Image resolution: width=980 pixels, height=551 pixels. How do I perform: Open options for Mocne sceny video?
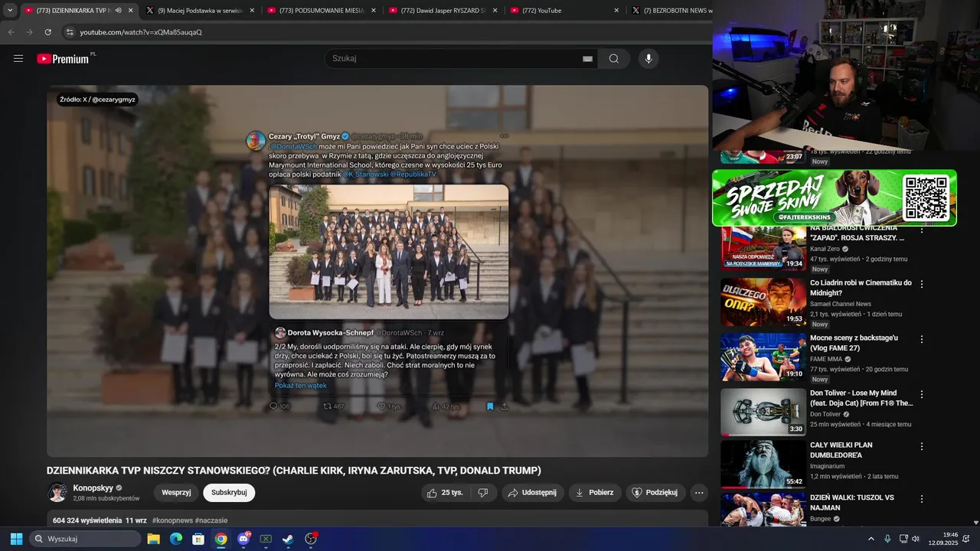click(x=922, y=339)
